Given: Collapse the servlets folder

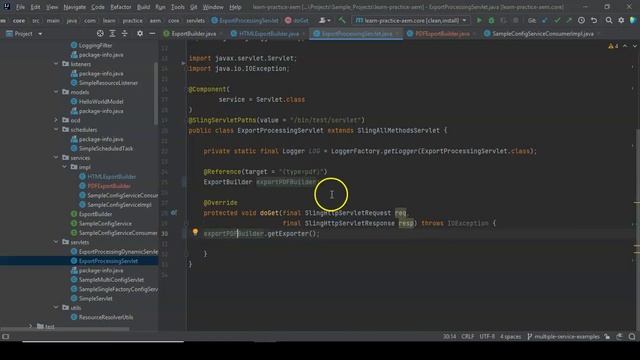Looking at the screenshot, I should [x=56, y=242].
